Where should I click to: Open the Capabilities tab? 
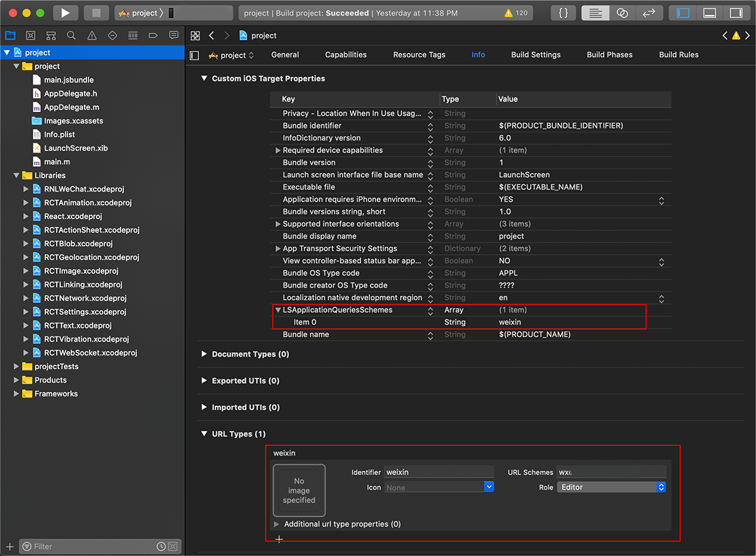346,55
